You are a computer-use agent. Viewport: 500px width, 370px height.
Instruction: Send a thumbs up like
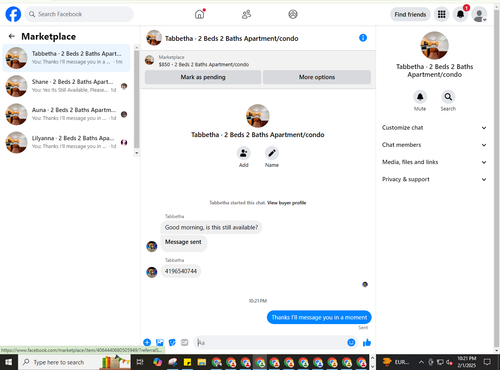point(367,342)
